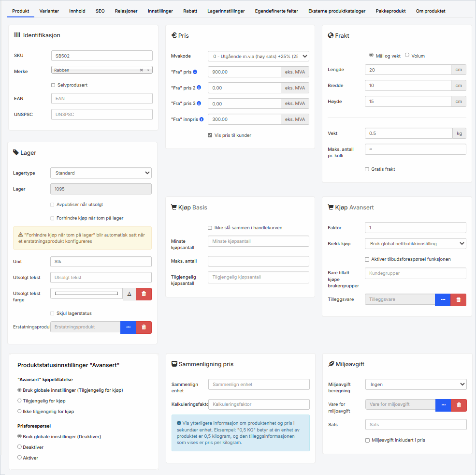Click into the EAN input field
The width and height of the screenshot is (476, 475).
(x=101, y=99)
